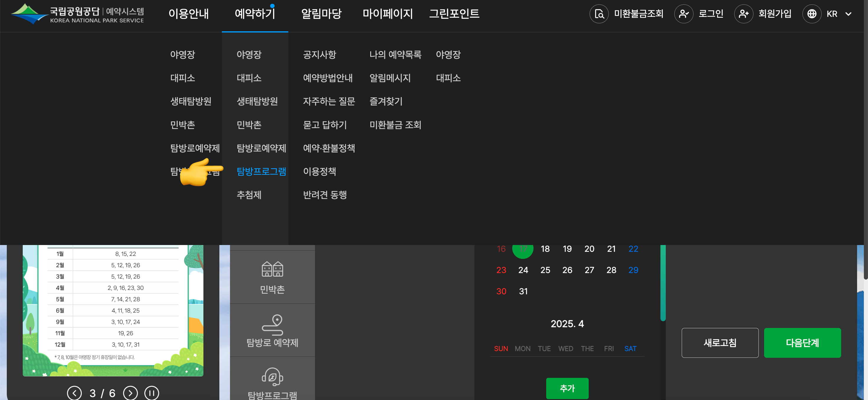Click the green 다음단계 button
This screenshot has width=868, height=400.
point(802,343)
